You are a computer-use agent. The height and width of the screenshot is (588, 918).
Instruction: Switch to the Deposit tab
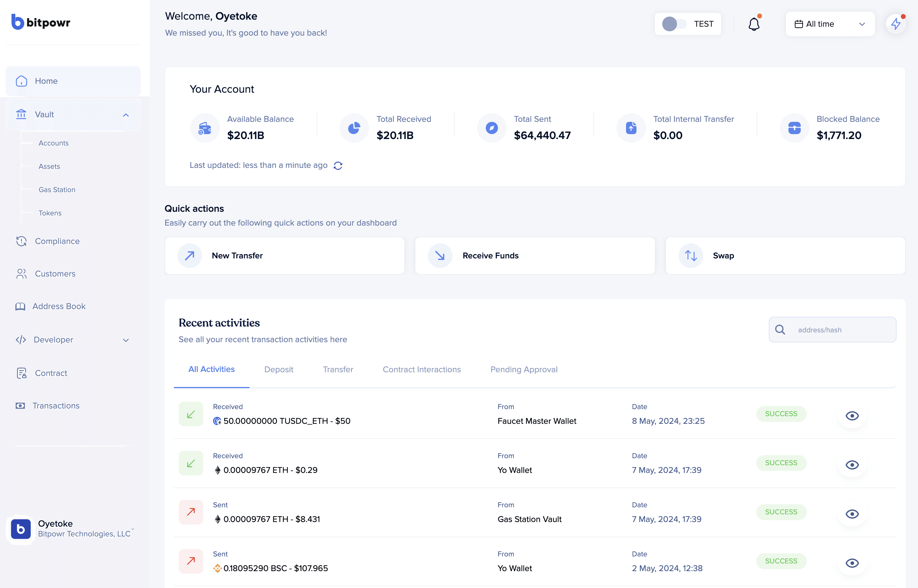coord(278,369)
